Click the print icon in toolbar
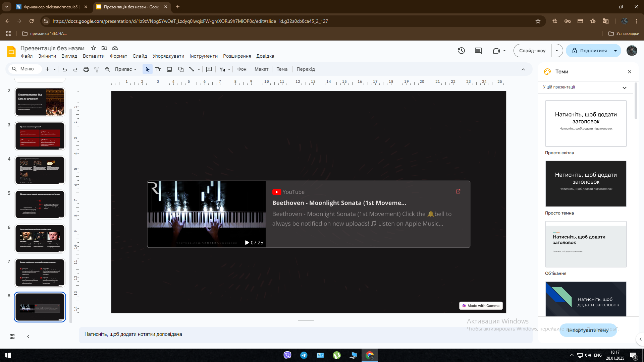Image resolution: width=644 pixels, height=362 pixels. 86,69
